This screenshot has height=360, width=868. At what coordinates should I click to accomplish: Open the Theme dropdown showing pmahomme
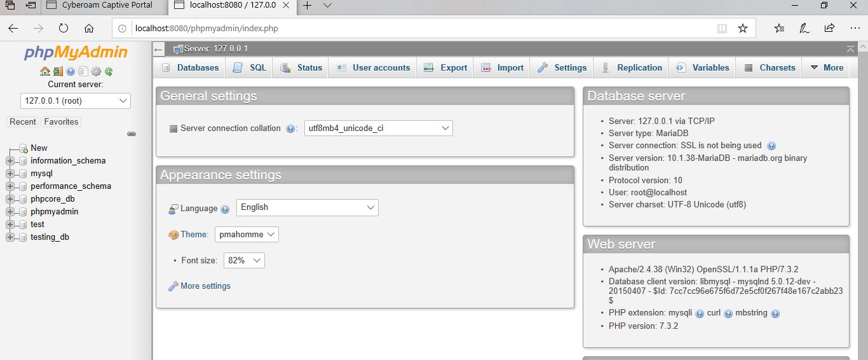click(247, 235)
